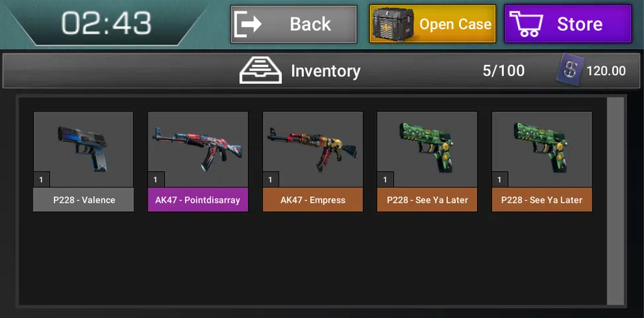Open the Store
The image size is (644, 318).
(x=568, y=24)
